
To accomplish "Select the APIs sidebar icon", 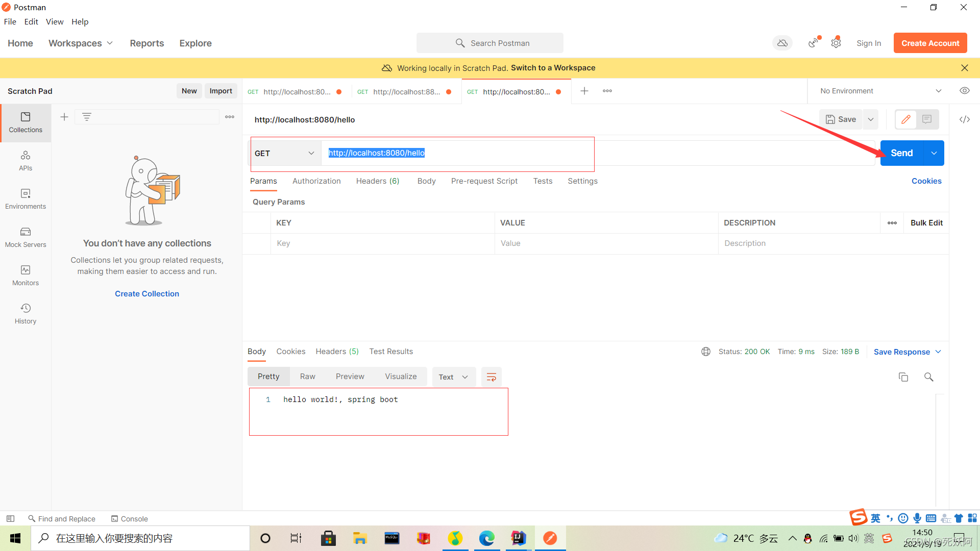I will point(25,160).
